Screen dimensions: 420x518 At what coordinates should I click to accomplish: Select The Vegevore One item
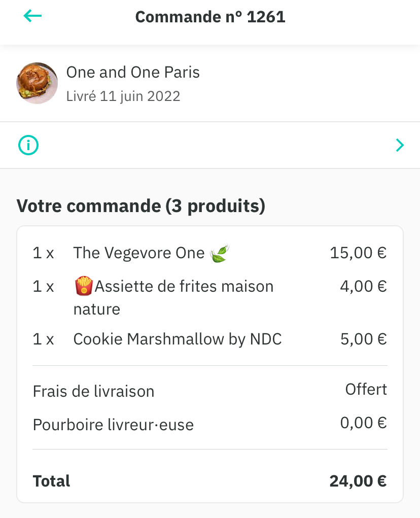pos(138,253)
